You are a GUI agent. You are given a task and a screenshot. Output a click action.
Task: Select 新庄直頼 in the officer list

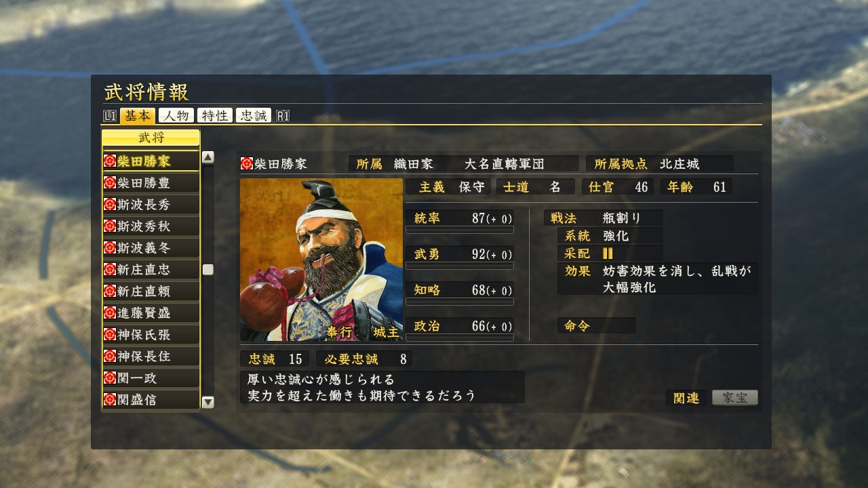(x=151, y=291)
